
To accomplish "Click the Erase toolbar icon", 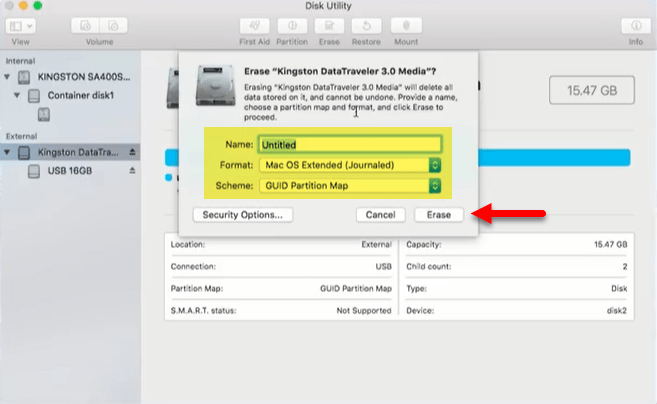I will (329, 26).
